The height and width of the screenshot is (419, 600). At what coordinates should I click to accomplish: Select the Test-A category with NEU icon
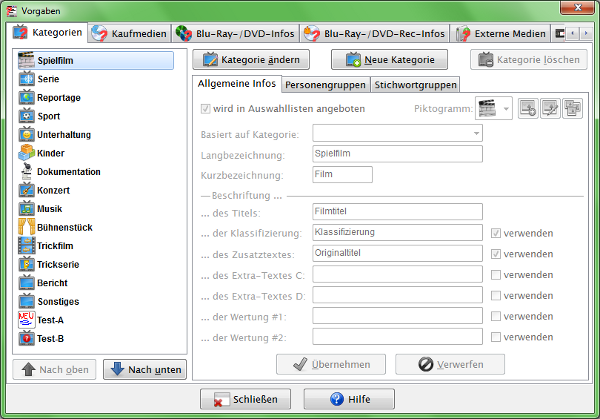pos(50,320)
